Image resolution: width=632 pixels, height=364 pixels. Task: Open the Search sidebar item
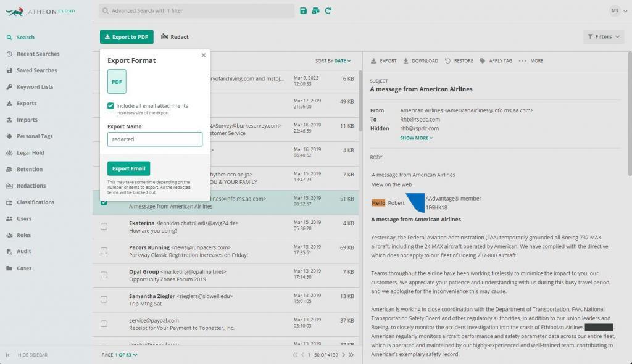click(x=25, y=37)
